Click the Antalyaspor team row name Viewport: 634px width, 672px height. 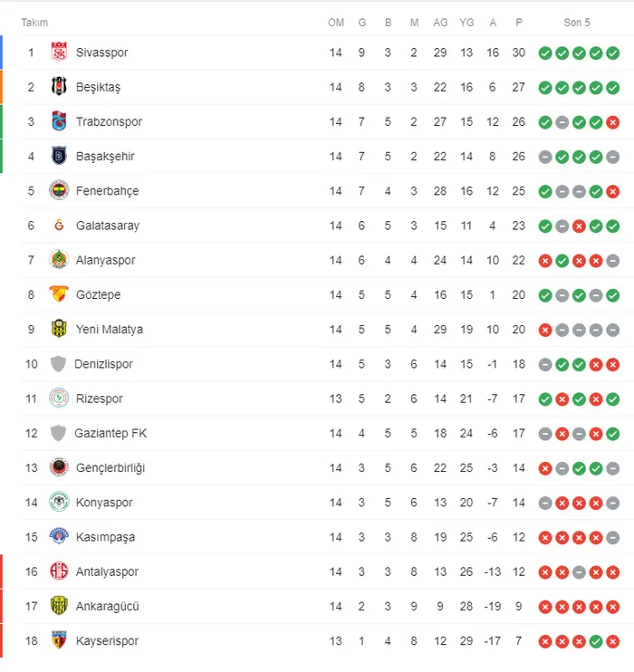(x=107, y=571)
